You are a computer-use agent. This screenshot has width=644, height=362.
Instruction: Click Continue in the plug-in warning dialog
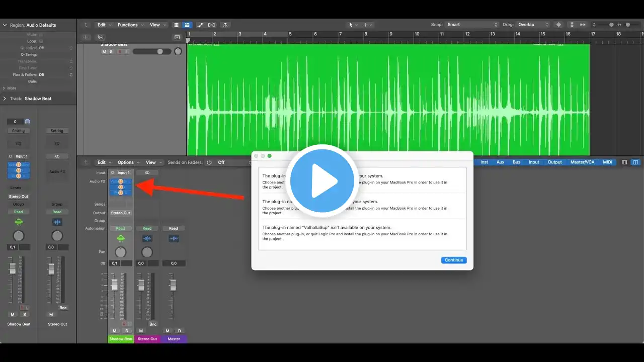(454, 260)
